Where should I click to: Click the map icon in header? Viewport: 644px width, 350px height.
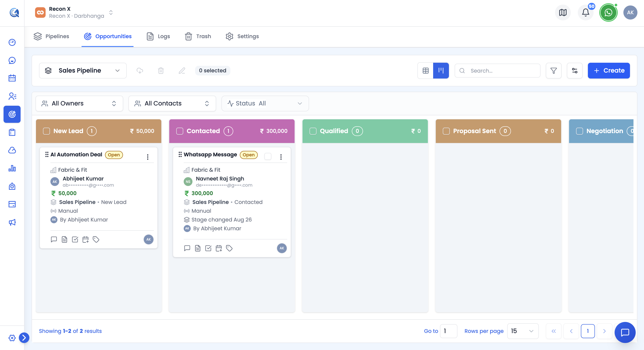tap(563, 12)
